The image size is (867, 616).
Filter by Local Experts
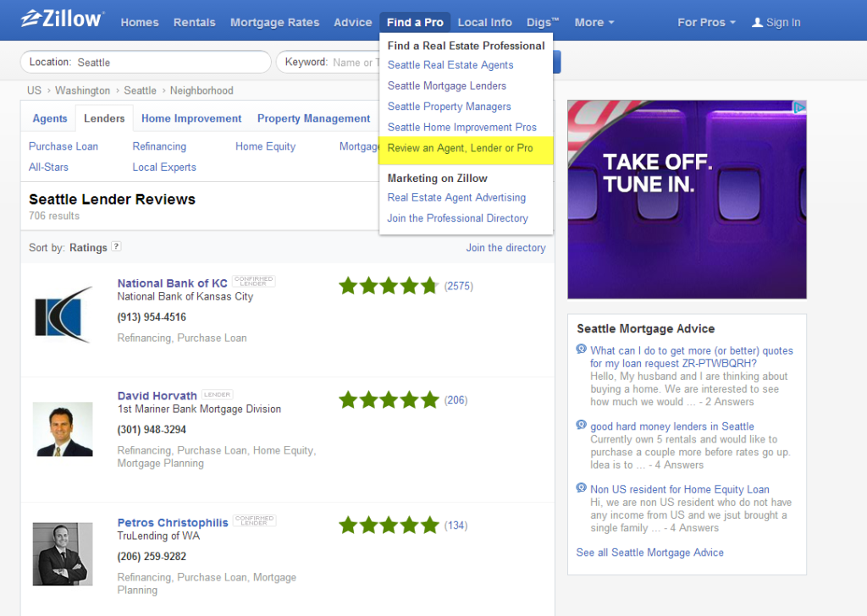[164, 167]
